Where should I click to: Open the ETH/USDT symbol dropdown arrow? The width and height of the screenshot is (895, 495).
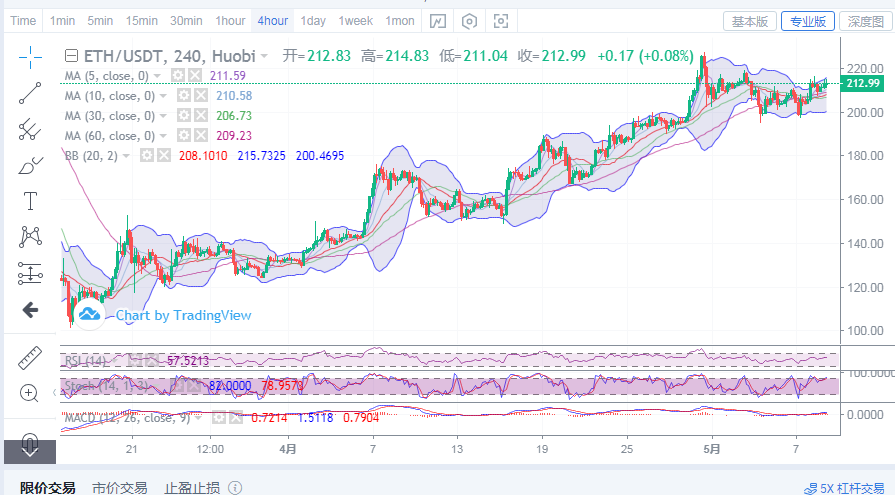click(264, 56)
